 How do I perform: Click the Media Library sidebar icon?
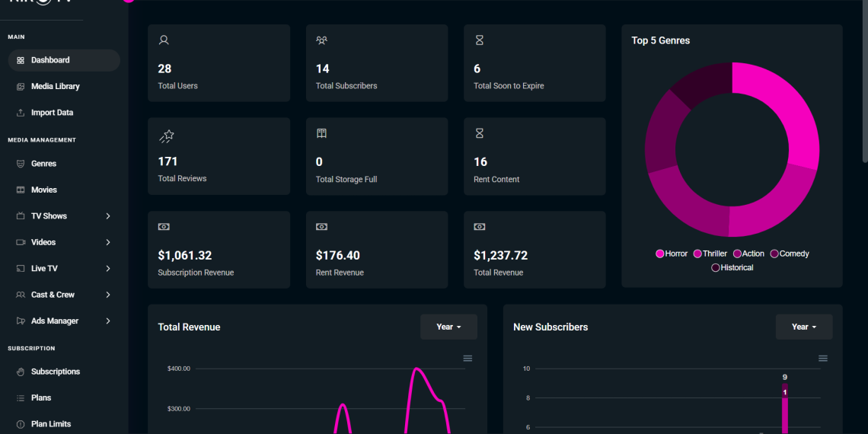click(21, 87)
